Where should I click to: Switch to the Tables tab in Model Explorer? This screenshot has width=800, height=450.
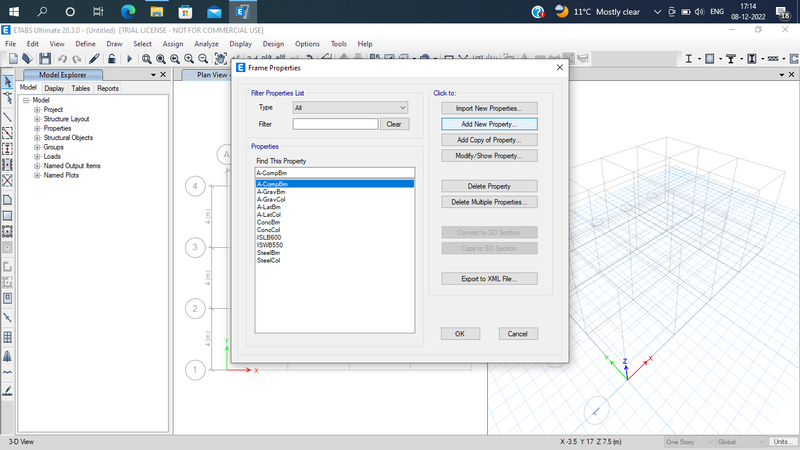click(81, 88)
